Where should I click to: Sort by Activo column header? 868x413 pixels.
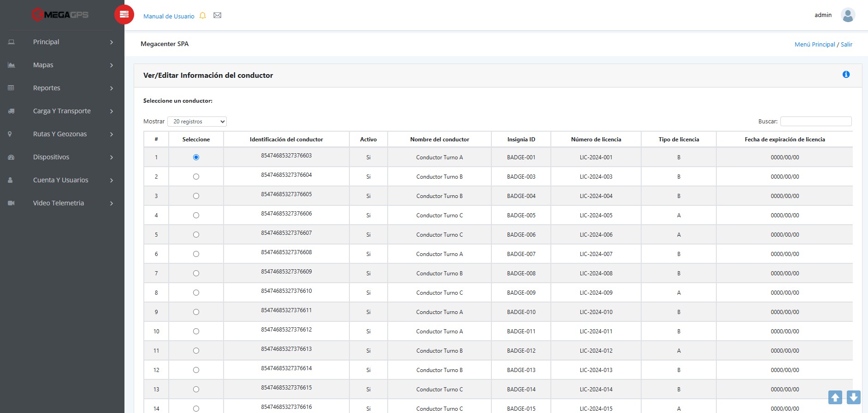(368, 140)
